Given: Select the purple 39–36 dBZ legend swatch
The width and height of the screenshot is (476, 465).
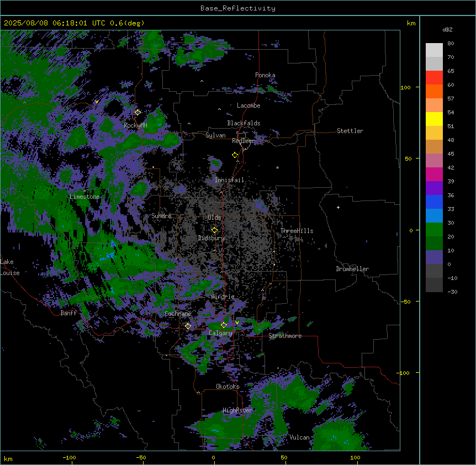Looking at the screenshot, I should click(434, 188).
